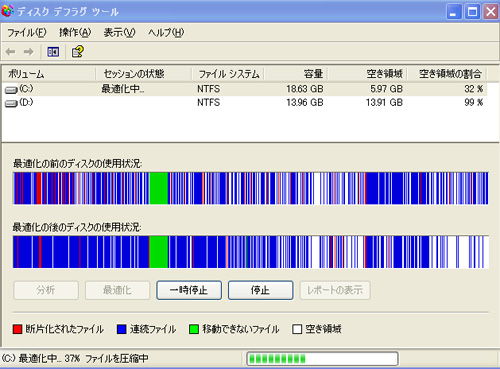500x369 pixels.
Task: Sort by 空き領域 column header
Action: [x=368, y=74]
